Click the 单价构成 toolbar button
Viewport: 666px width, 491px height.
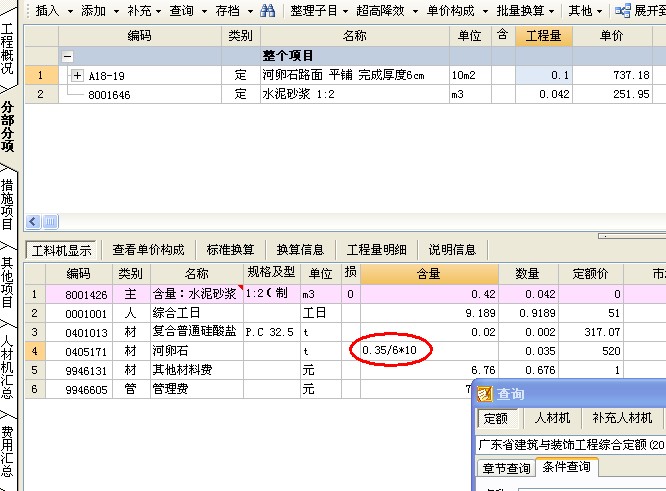point(451,11)
